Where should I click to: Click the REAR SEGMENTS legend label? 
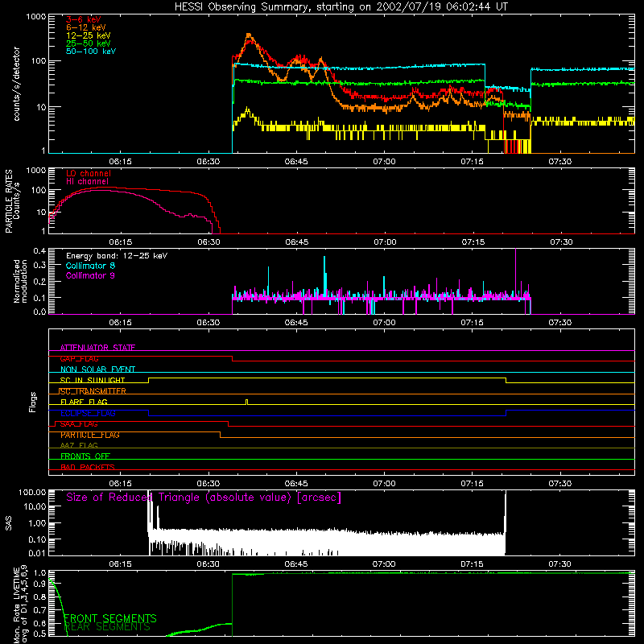click(108, 627)
